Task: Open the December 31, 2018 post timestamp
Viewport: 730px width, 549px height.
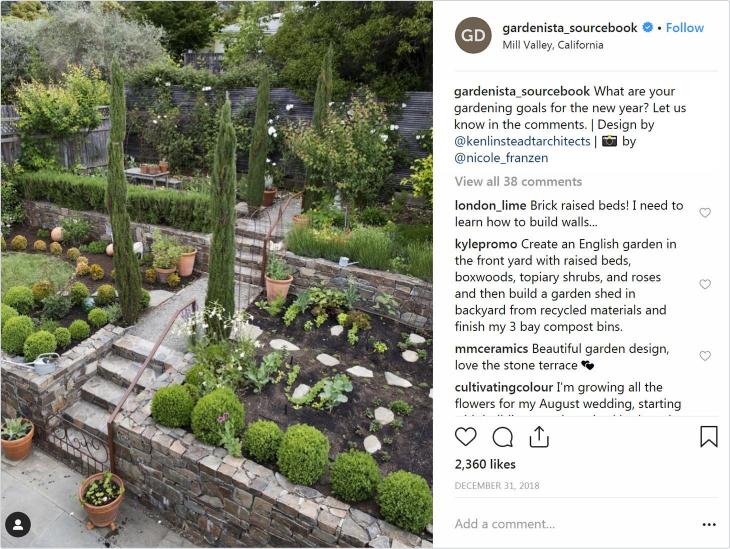Action: (497, 486)
